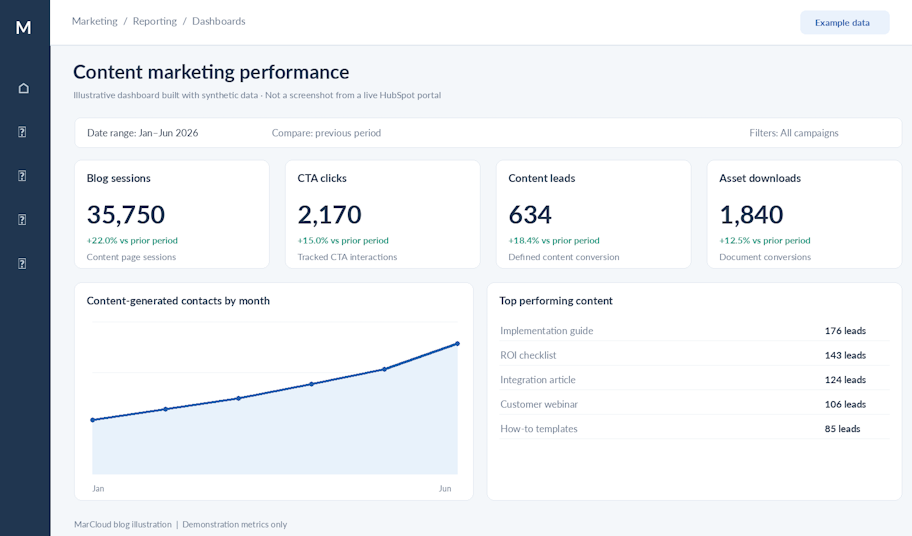The height and width of the screenshot is (536, 912).
Task: Open the Compare: previous period option
Action: (x=326, y=133)
